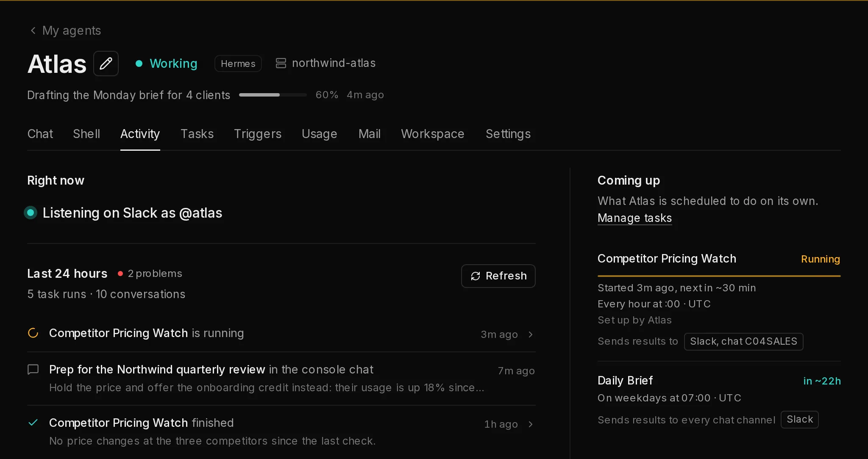Image resolution: width=868 pixels, height=459 pixels.
Task: Click the chat bubble icon of Northwind review row
Action: pyautogui.click(x=33, y=369)
